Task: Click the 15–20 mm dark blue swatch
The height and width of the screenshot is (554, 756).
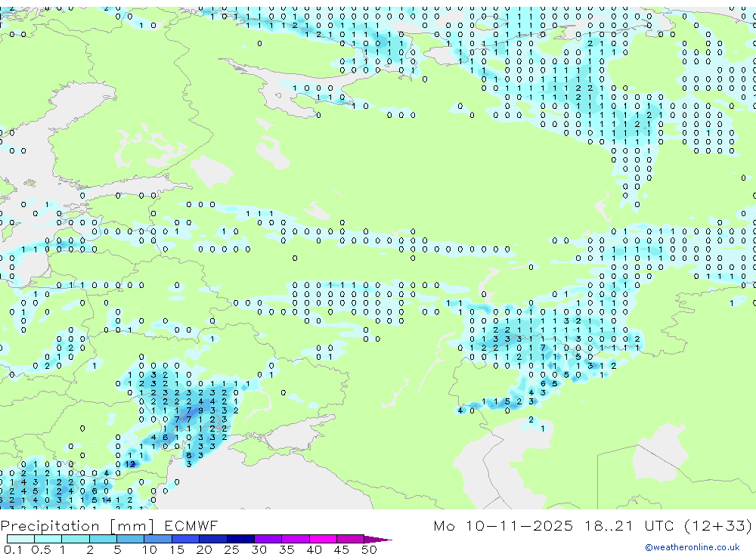Action: pyautogui.click(x=186, y=539)
